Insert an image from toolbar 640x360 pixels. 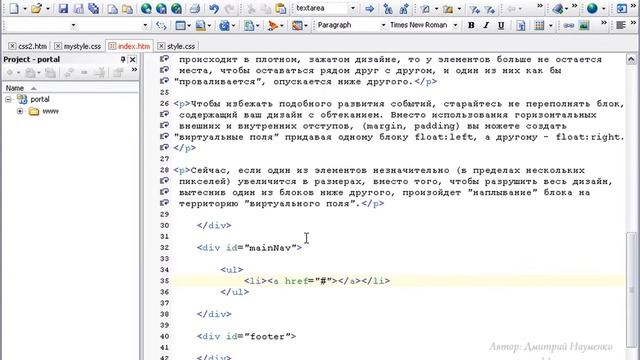584,25
